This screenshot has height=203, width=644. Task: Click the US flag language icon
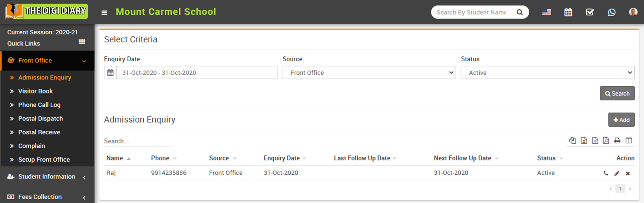point(546,12)
